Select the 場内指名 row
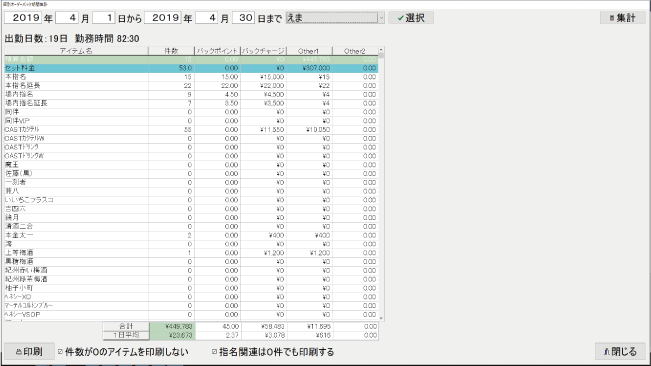The image size is (651, 366). pyautogui.click(x=191, y=94)
